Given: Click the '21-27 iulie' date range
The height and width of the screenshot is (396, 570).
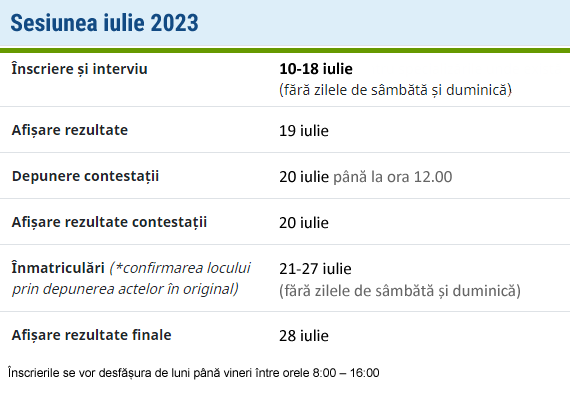Looking at the screenshot, I should [315, 269].
